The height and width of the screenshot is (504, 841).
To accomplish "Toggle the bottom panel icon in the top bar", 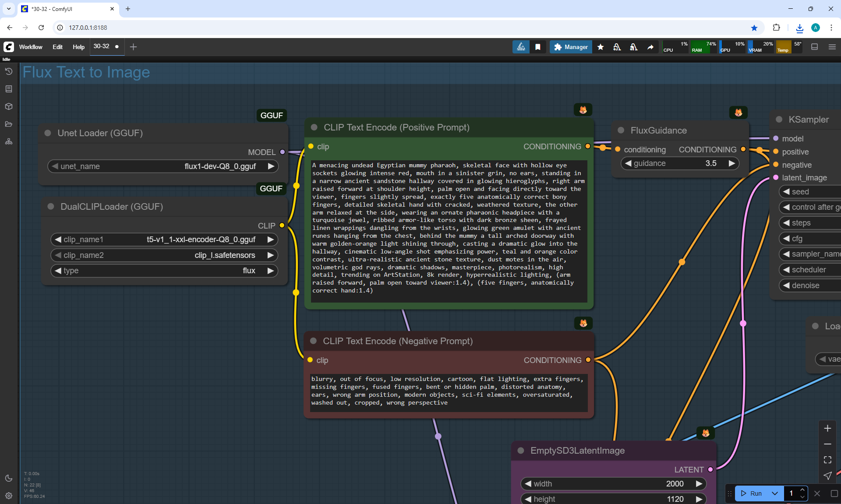I will [815, 47].
